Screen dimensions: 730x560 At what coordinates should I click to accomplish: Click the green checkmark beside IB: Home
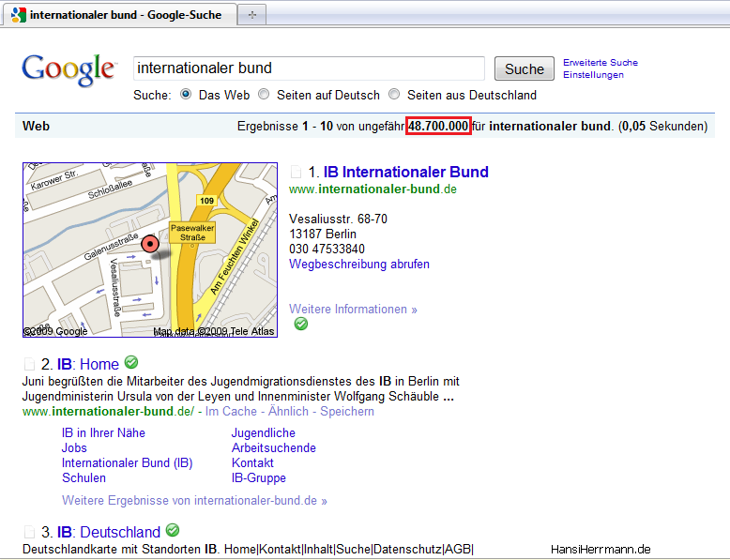131,362
